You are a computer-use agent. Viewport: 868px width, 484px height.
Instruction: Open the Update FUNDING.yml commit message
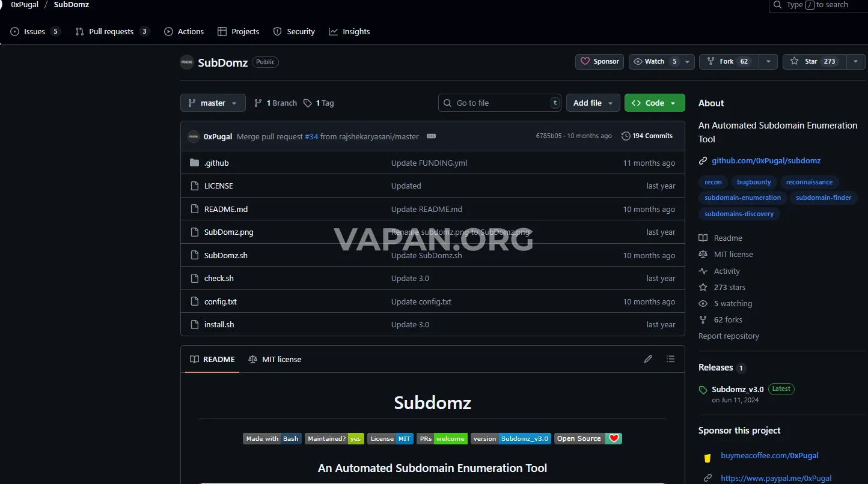tap(429, 163)
